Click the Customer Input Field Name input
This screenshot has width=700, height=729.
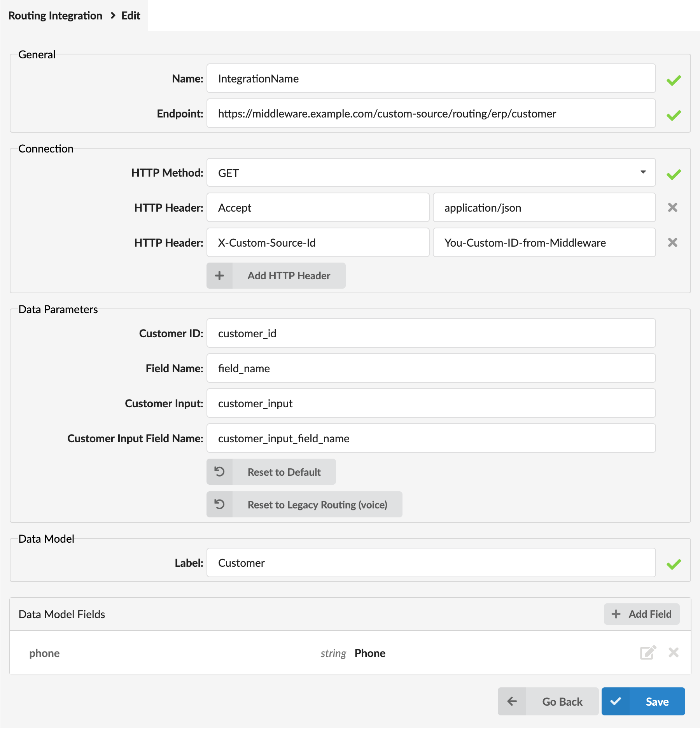tap(431, 438)
